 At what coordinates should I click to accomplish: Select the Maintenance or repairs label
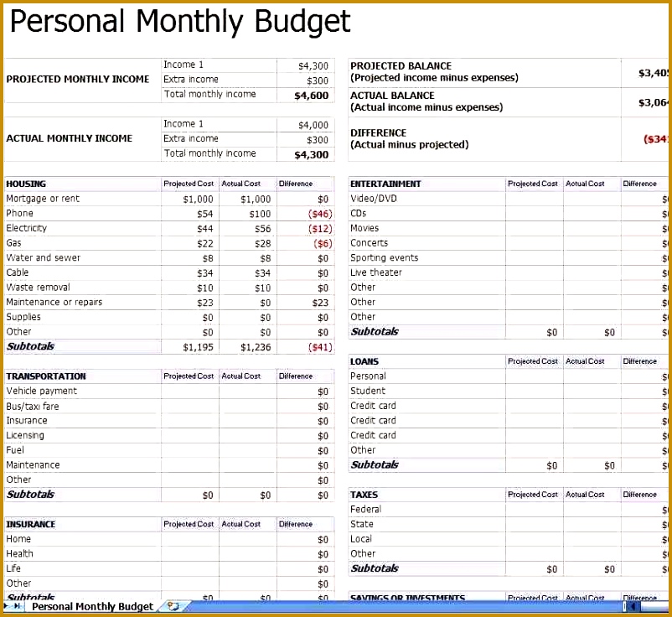pyautogui.click(x=54, y=303)
